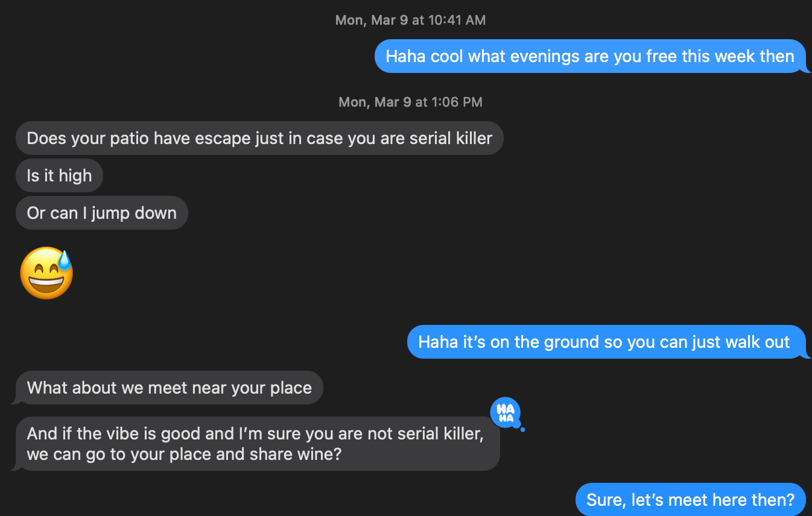Click the 10:41 AM timestamp header

(410, 20)
